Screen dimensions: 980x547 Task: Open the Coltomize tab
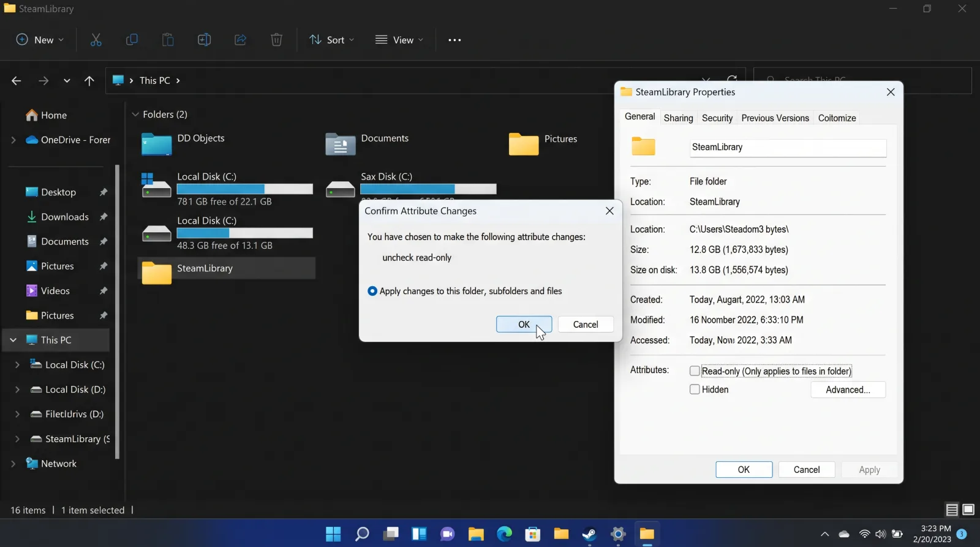click(837, 118)
